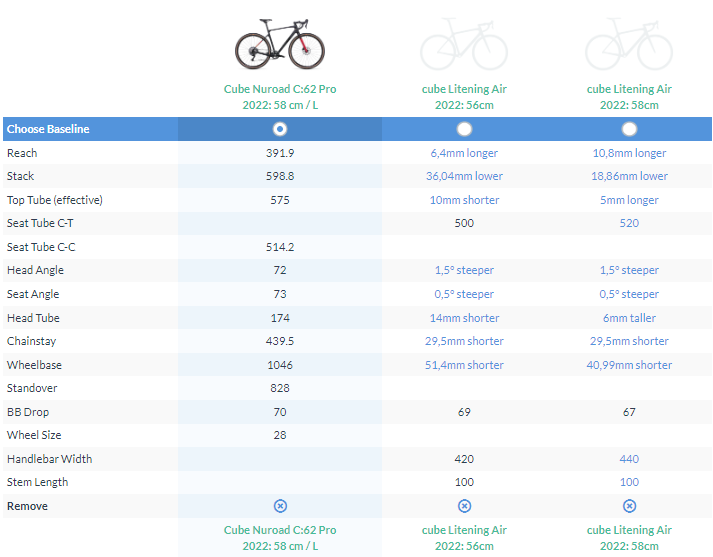Remove cube Litening Air 56cm column
The height and width of the screenshot is (557, 713).
464,506
